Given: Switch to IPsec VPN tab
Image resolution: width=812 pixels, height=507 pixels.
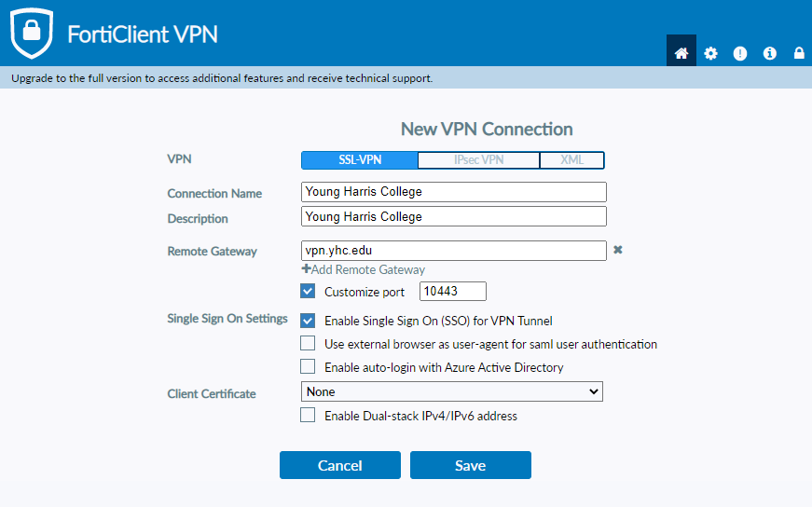Looking at the screenshot, I should (478, 160).
